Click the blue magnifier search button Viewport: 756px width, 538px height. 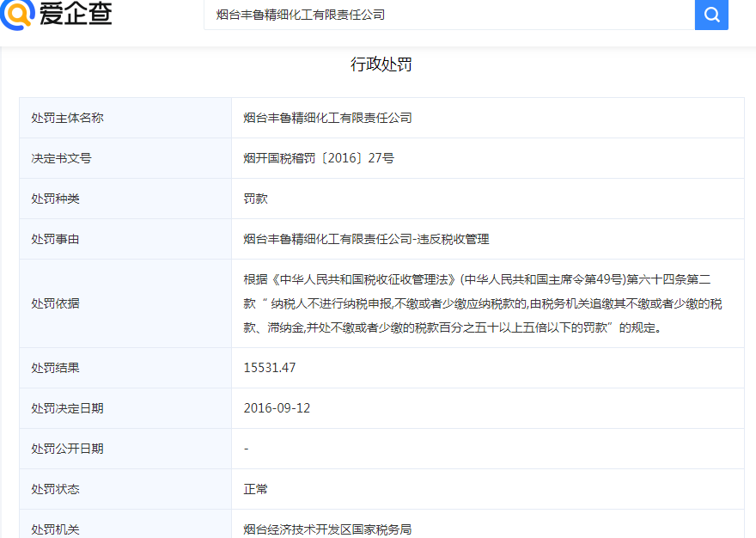click(x=711, y=15)
